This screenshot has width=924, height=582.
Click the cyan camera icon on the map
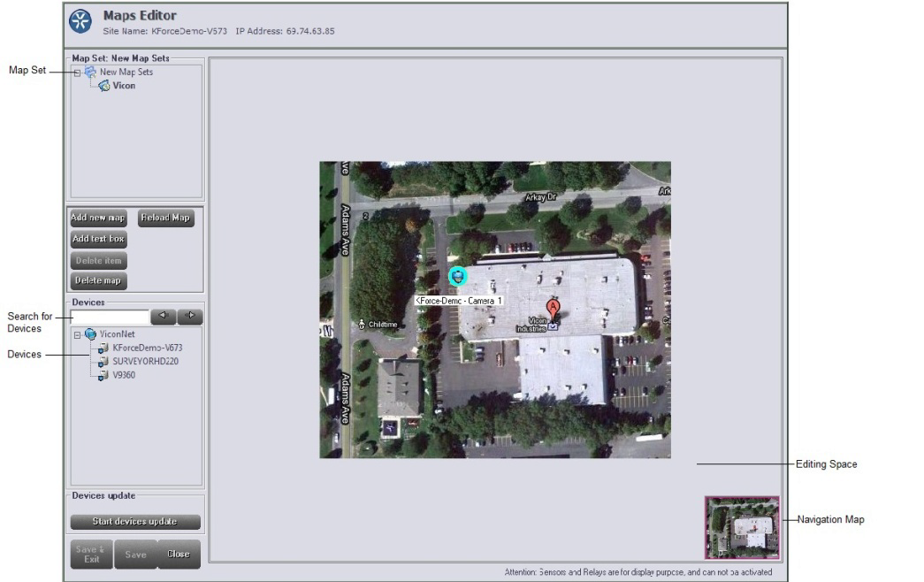coord(457,277)
